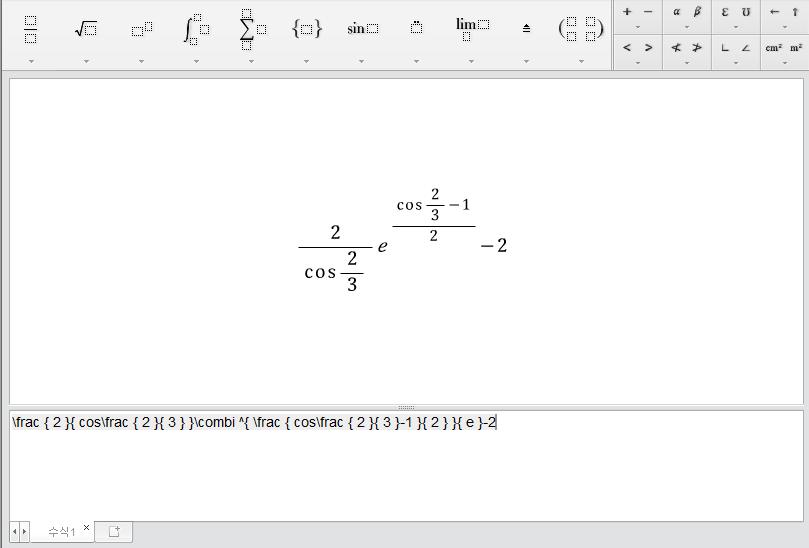Switch to the 수식1 tab
Viewport: 809px width, 548px height.
[x=61, y=532]
